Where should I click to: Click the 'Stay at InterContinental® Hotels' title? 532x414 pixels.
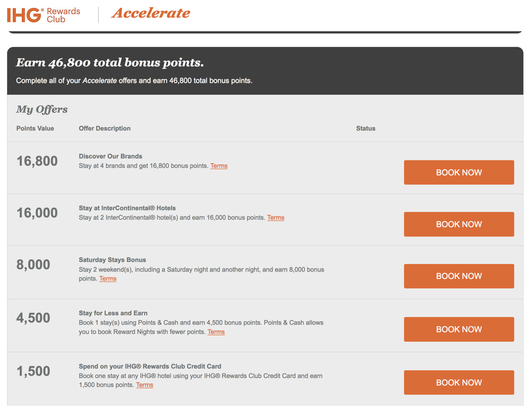tap(127, 208)
